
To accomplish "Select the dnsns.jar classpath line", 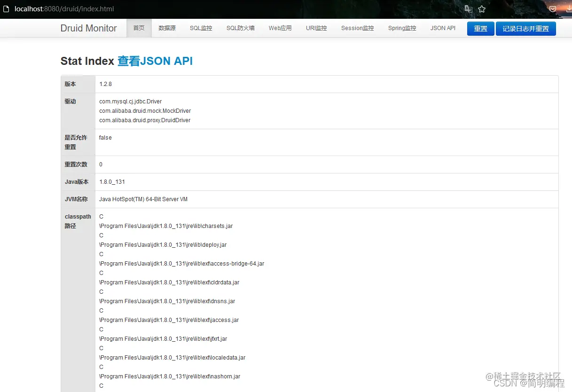I will 167,301.
